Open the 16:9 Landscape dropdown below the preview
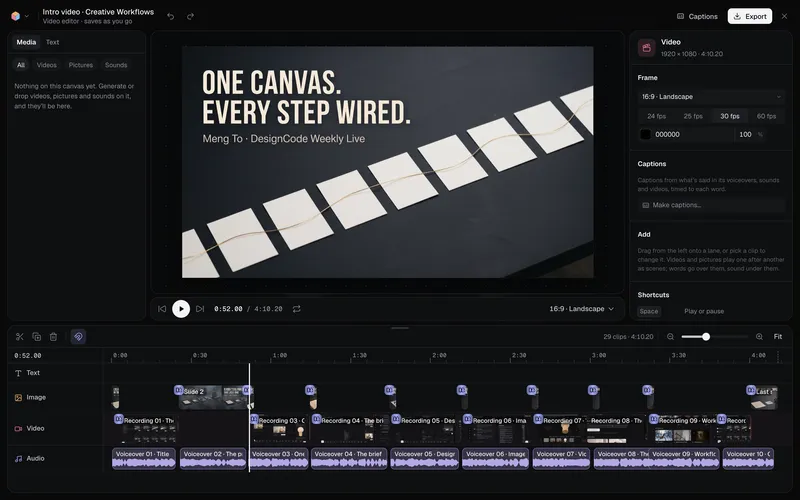This screenshot has height=500, width=800. click(x=581, y=309)
